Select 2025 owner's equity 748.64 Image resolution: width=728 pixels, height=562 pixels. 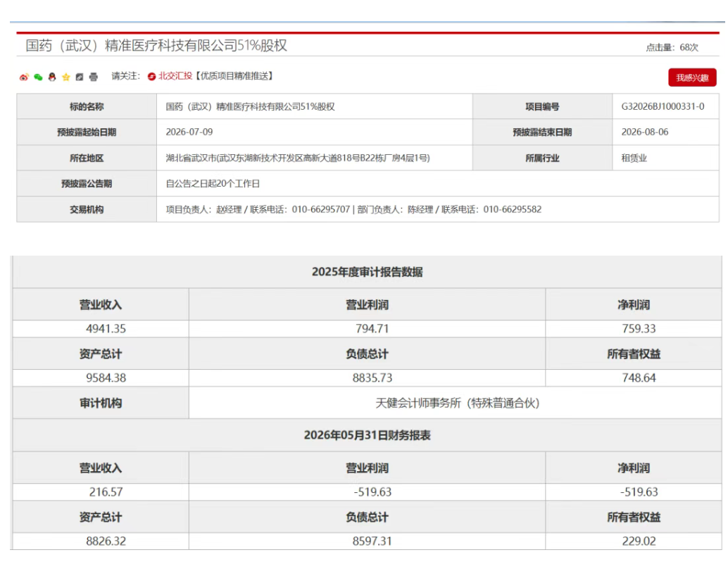[639, 377]
